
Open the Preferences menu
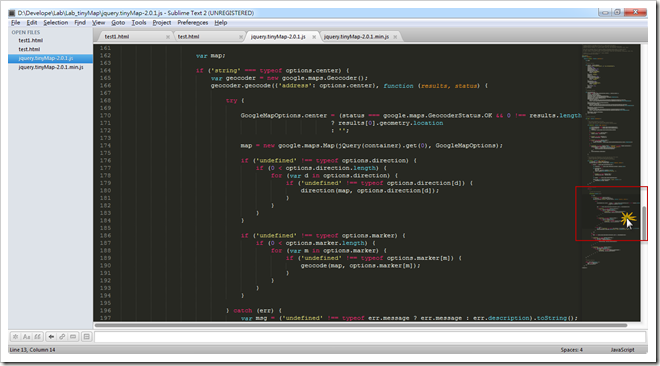(193, 23)
